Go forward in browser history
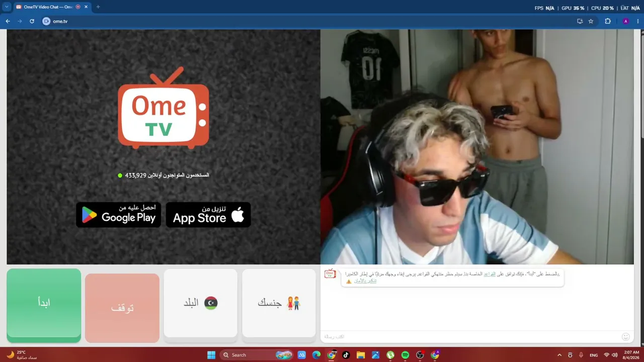Image resolution: width=644 pixels, height=362 pixels. tap(20, 21)
